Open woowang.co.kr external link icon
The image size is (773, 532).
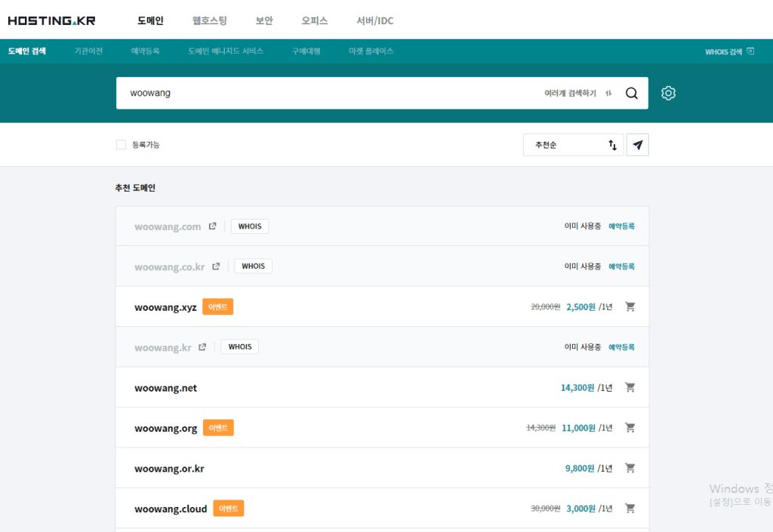217,266
